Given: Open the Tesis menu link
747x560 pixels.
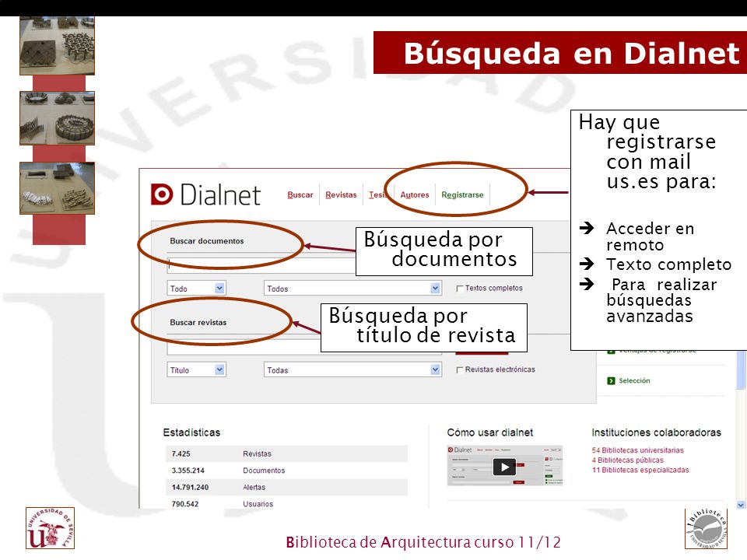Looking at the screenshot, I should [x=378, y=194].
